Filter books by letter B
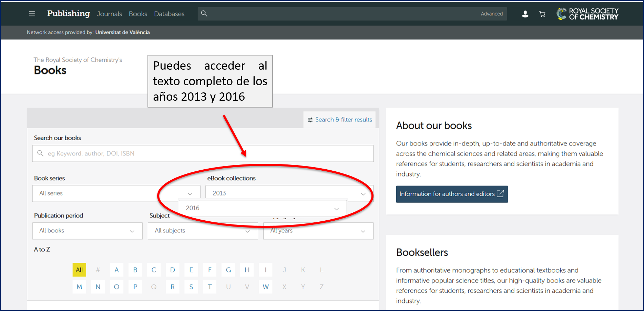Screen dimensions: 644x311 [x=135, y=270]
